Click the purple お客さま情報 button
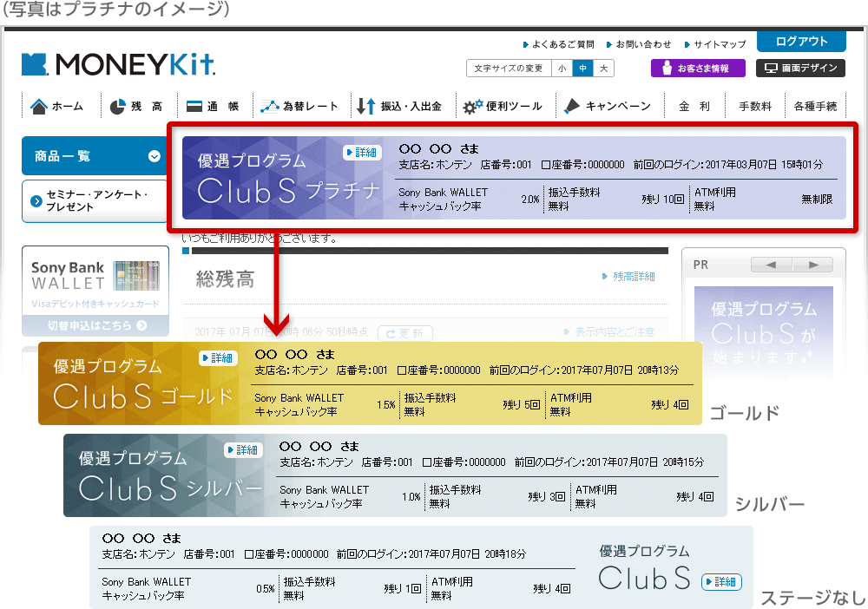Image resolution: width=868 pixels, height=609 pixels. [x=700, y=69]
